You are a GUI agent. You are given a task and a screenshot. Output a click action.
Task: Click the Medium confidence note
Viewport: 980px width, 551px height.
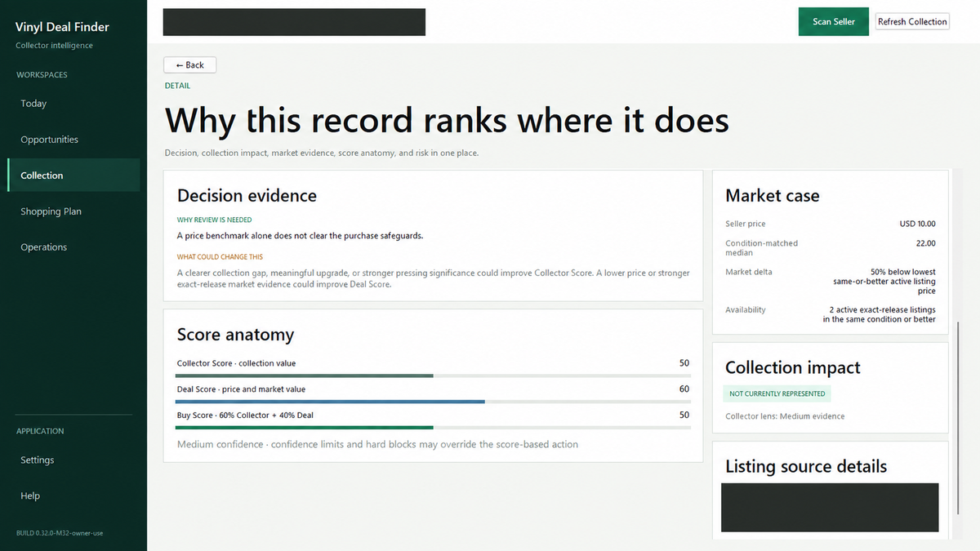(x=377, y=445)
